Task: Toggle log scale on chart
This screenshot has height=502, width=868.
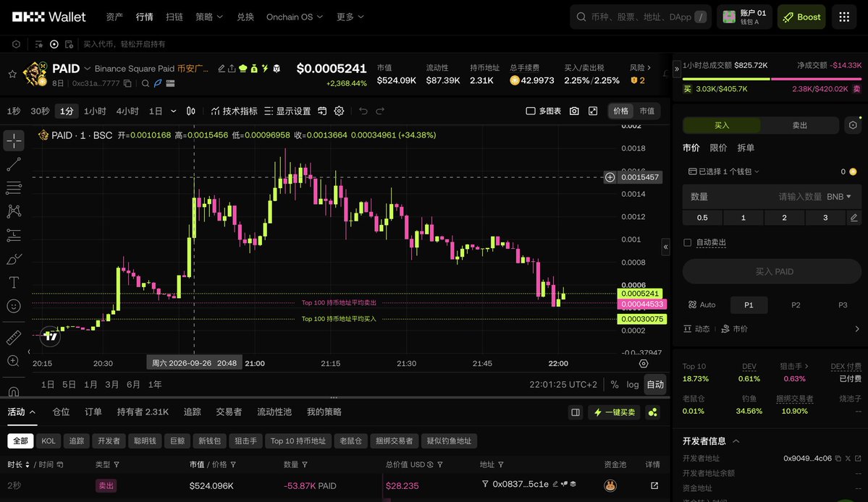Action: (633, 385)
